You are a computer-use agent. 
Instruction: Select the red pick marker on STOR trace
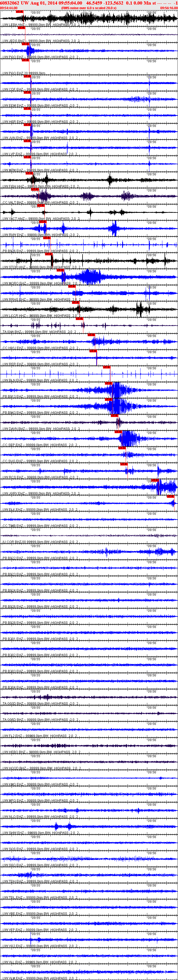pos(49,254)
